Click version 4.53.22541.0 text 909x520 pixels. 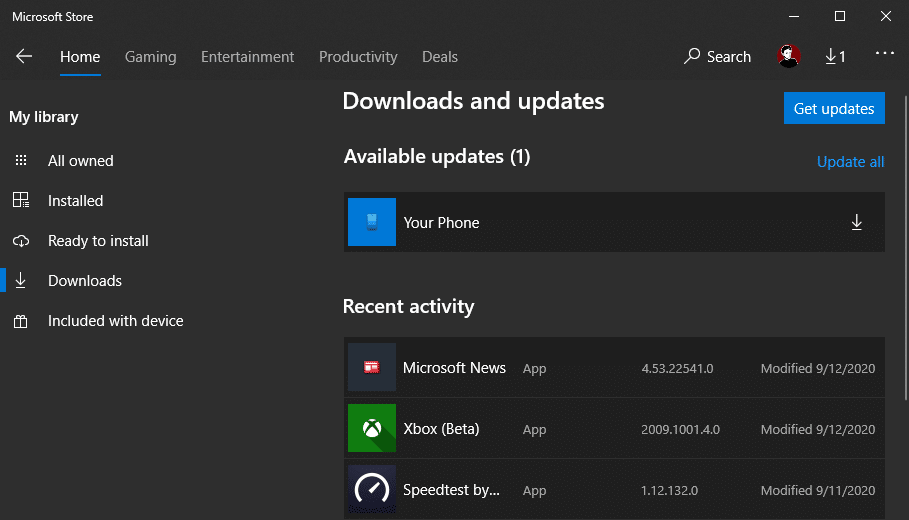pyautogui.click(x=677, y=368)
